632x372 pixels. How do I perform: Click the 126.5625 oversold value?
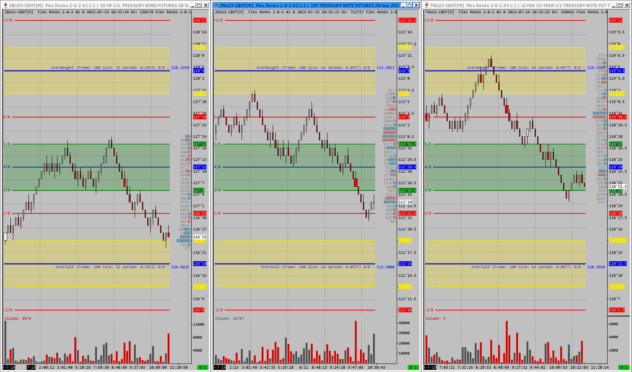[180, 267]
